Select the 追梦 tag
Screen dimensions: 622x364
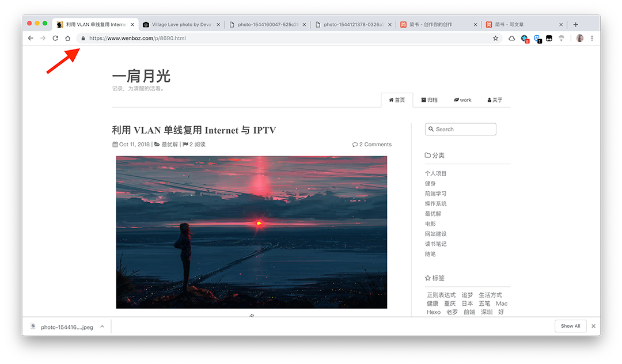pyautogui.click(x=467, y=295)
